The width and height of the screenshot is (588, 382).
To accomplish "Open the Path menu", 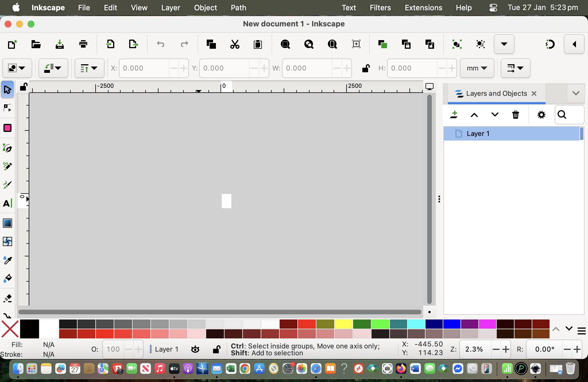I will (x=239, y=8).
